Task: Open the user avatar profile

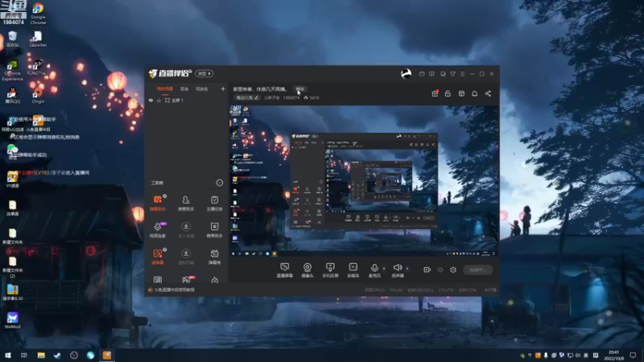Action: click(406, 73)
